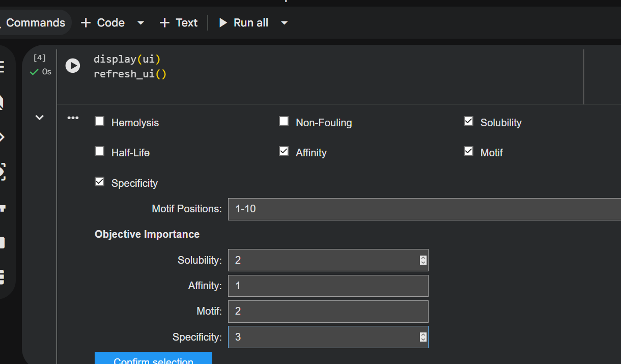Click the plus icon to add Code cell
The height and width of the screenshot is (364, 621).
86,23
